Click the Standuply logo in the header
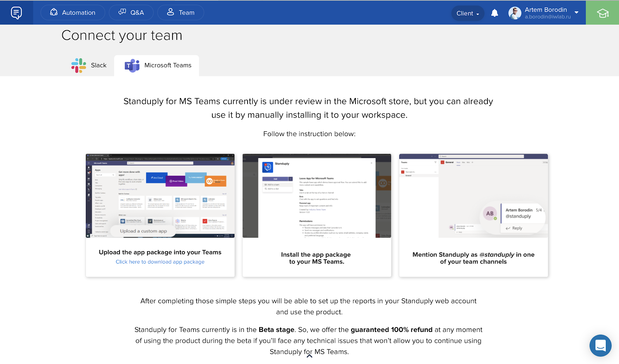This screenshot has width=619, height=364. pyautogui.click(x=16, y=13)
